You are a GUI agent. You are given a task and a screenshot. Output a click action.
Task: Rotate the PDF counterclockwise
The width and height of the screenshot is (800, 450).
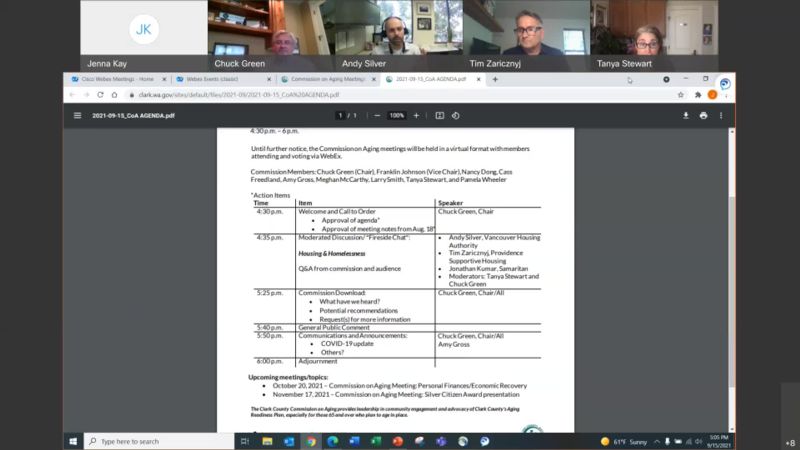coord(455,115)
